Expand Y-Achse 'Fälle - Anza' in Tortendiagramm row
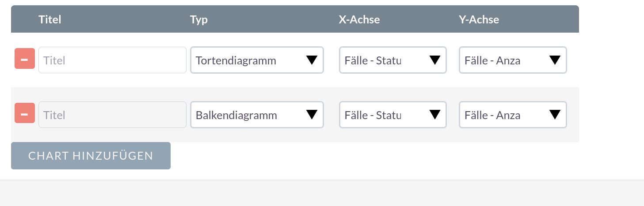This screenshot has width=644, height=206. click(499, 60)
